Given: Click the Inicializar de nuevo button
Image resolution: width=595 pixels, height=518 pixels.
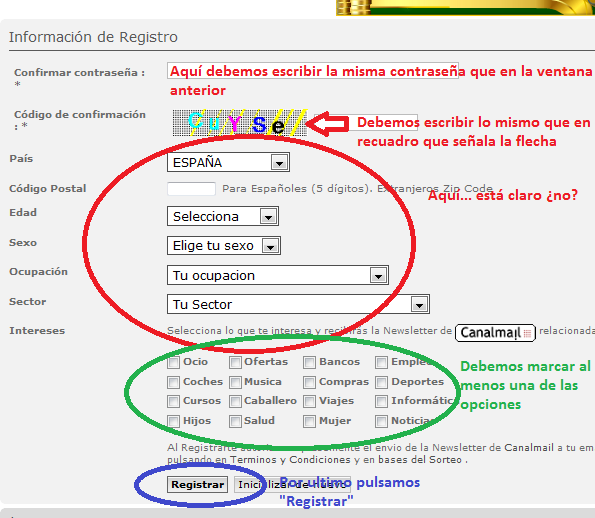Looking at the screenshot, I should [292, 485].
